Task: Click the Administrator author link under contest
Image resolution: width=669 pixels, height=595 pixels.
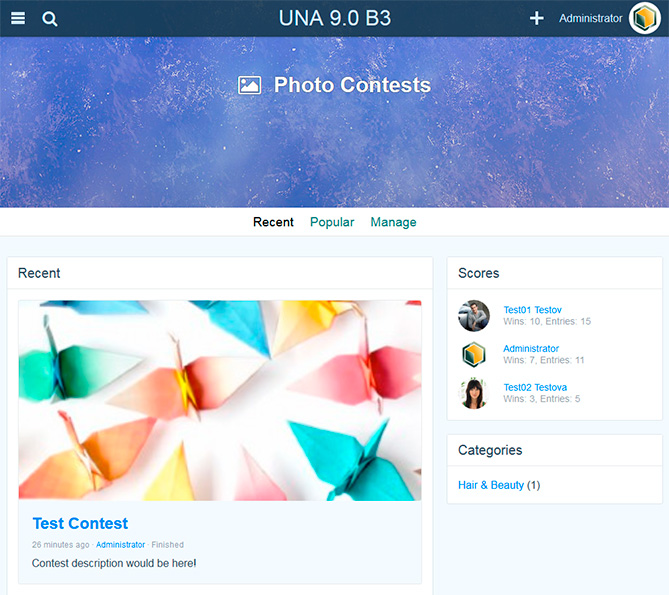Action: point(120,545)
